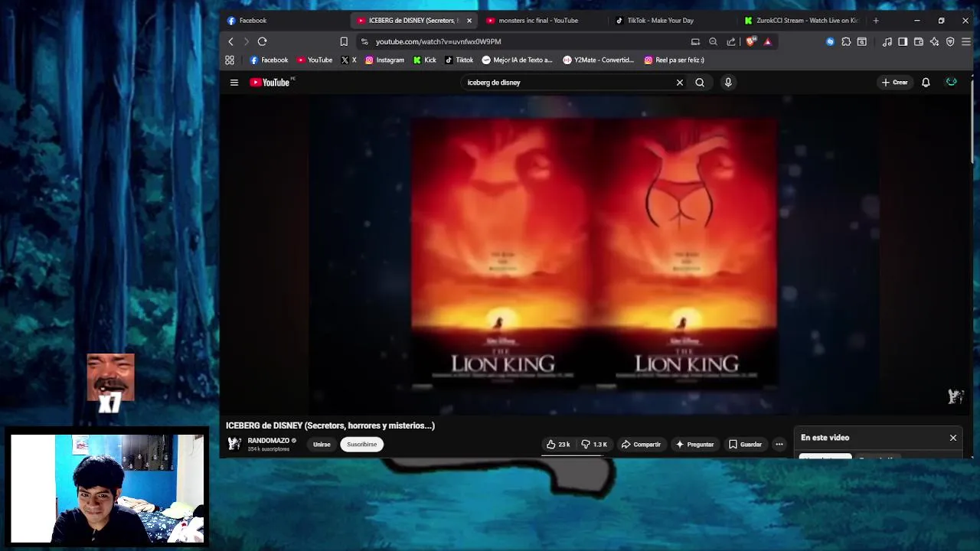Click the media control music note icon
980x551 pixels.
[x=887, y=41]
